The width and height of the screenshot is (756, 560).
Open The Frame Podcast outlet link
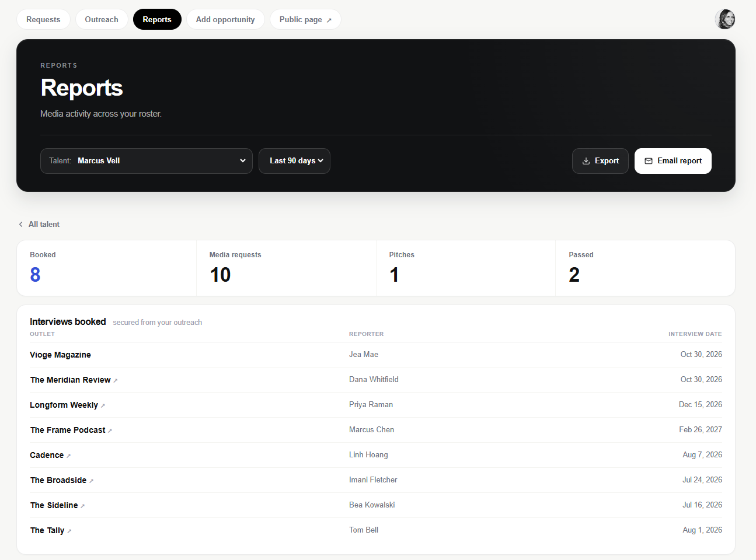(x=68, y=430)
